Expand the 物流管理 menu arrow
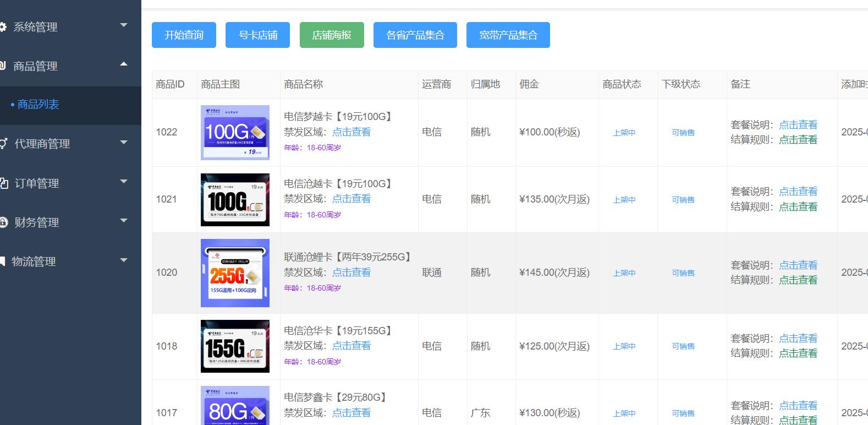This screenshot has width=868, height=425. coord(124,260)
